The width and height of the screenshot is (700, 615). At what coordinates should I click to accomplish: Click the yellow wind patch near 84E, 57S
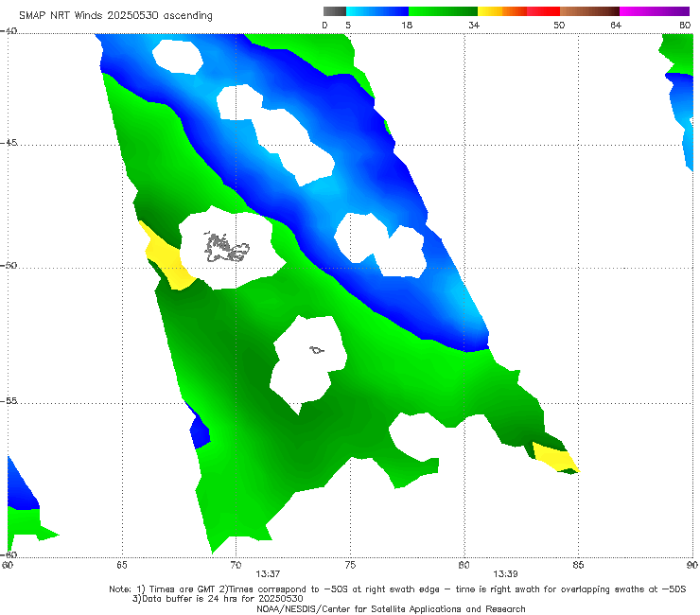[554, 456]
